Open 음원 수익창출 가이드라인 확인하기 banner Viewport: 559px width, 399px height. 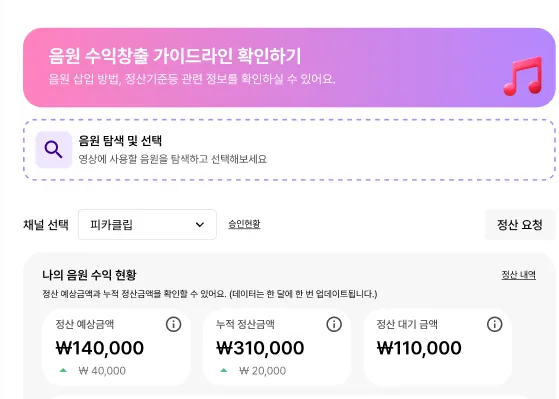[x=289, y=67]
